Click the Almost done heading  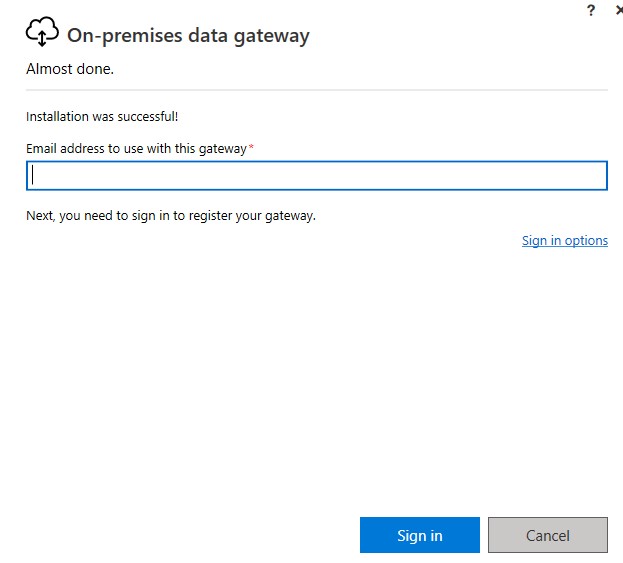pos(70,71)
